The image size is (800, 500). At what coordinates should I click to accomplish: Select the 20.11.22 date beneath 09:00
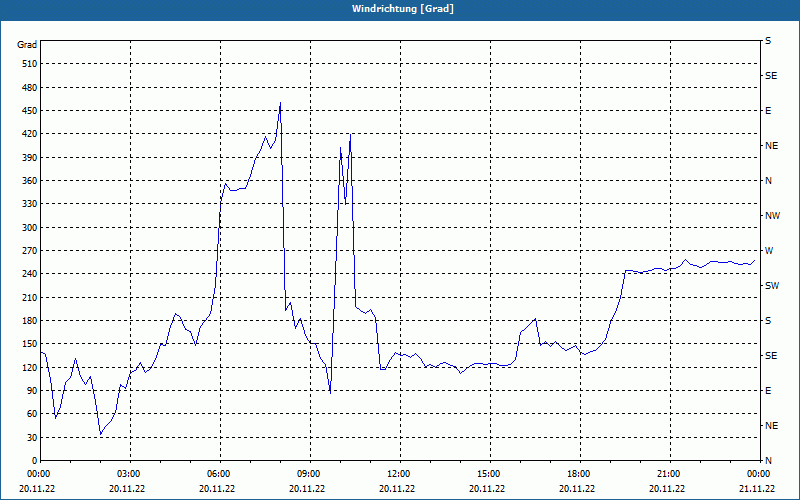point(307,489)
